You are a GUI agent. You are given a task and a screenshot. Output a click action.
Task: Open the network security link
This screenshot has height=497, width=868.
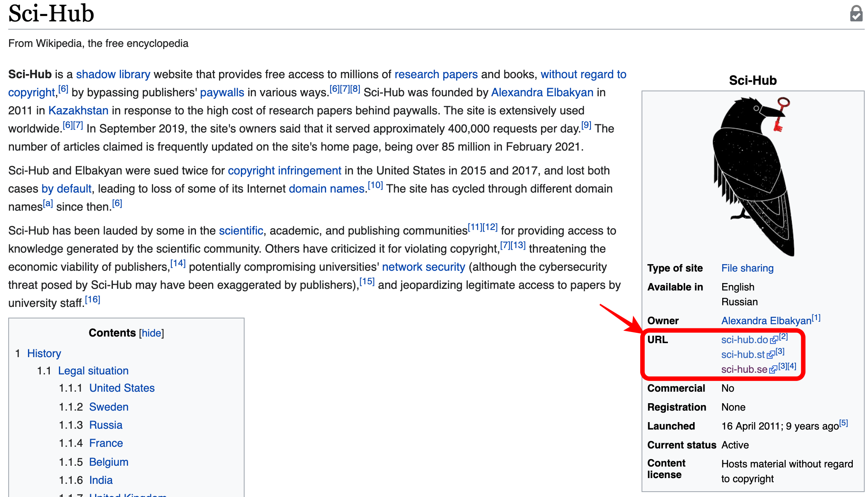tap(423, 267)
